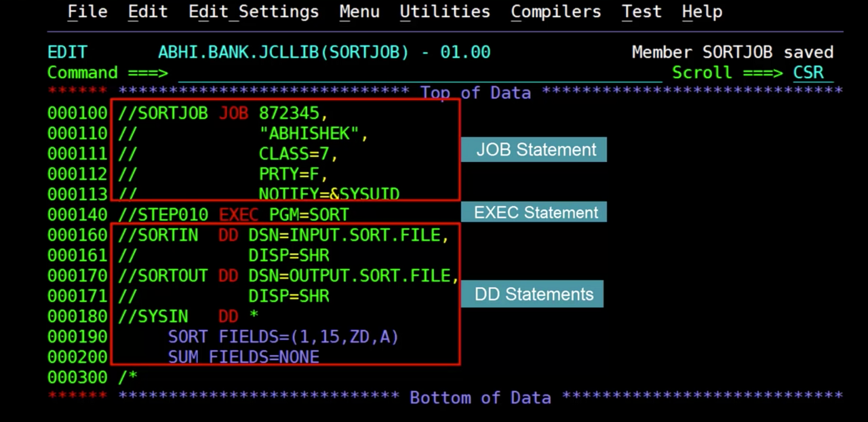This screenshot has width=868, height=422.
Task: Click line number 000100
Action: pyautogui.click(x=77, y=113)
